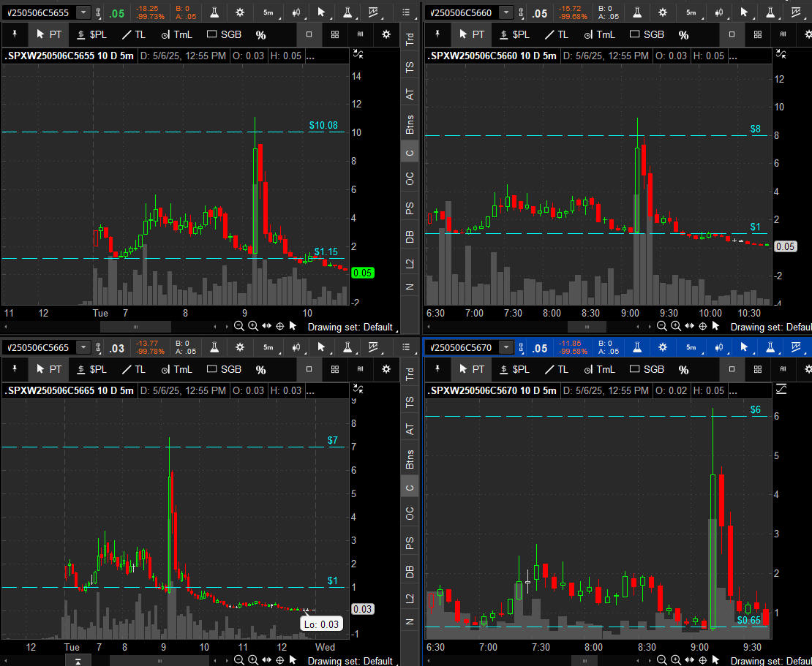
Task: Select the SGB rectangle tool in the C5660 panel
Action: point(647,34)
